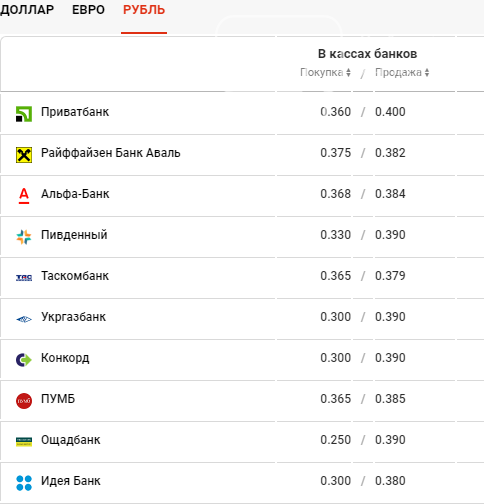This screenshot has width=484, height=504.
Task: Open the Приватбанк bank link
Action: 75,112
